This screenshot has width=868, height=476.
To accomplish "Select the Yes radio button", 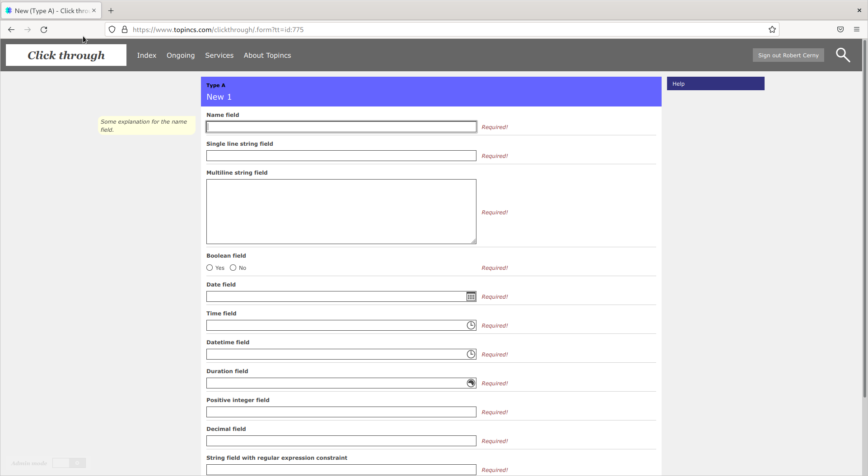I will pos(210,268).
